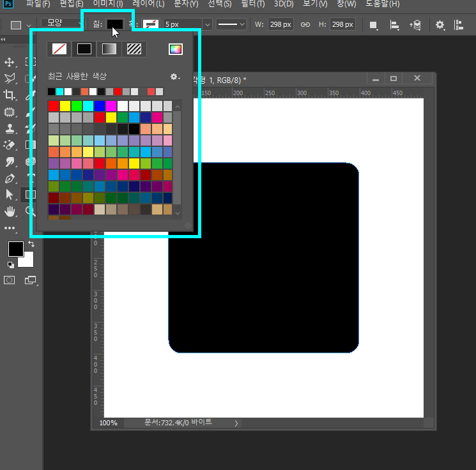Viewport: 476px width, 470px height.
Task: Select the Rectangular Marquee tool
Action: click(30, 62)
